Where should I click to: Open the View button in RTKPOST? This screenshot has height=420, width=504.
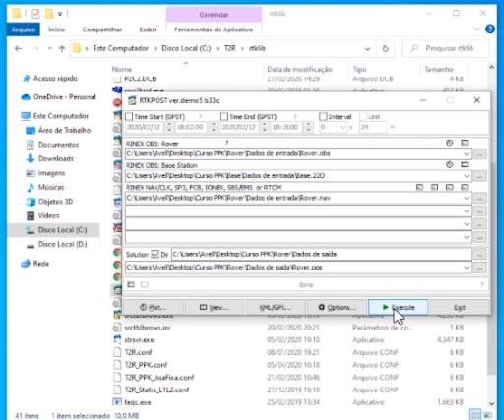tap(215, 307)
